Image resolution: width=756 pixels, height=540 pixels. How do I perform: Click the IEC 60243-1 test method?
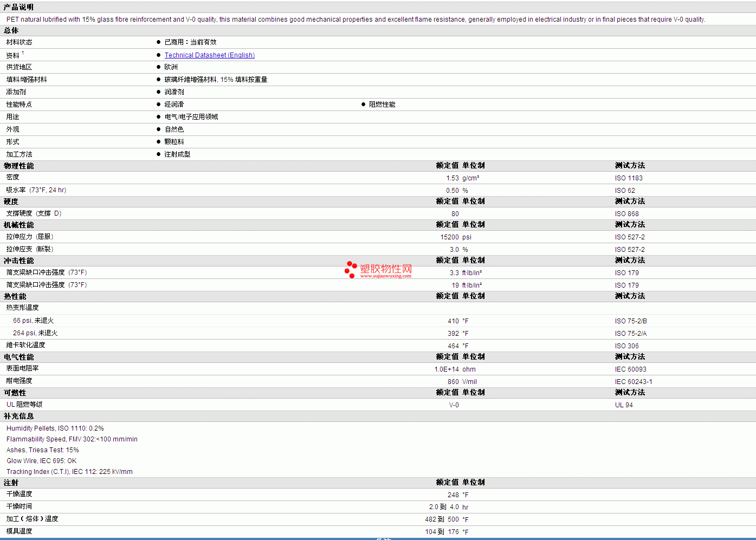click(x=634, y=382)
